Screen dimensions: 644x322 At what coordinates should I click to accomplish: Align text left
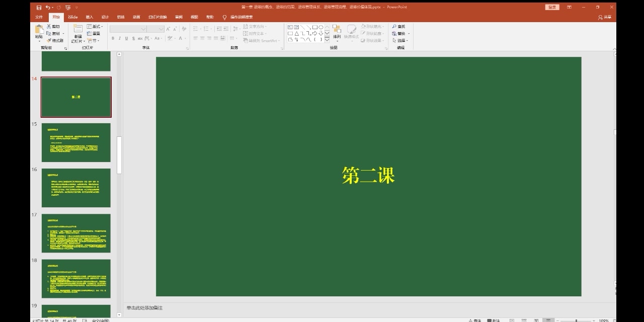click(195, 38)
